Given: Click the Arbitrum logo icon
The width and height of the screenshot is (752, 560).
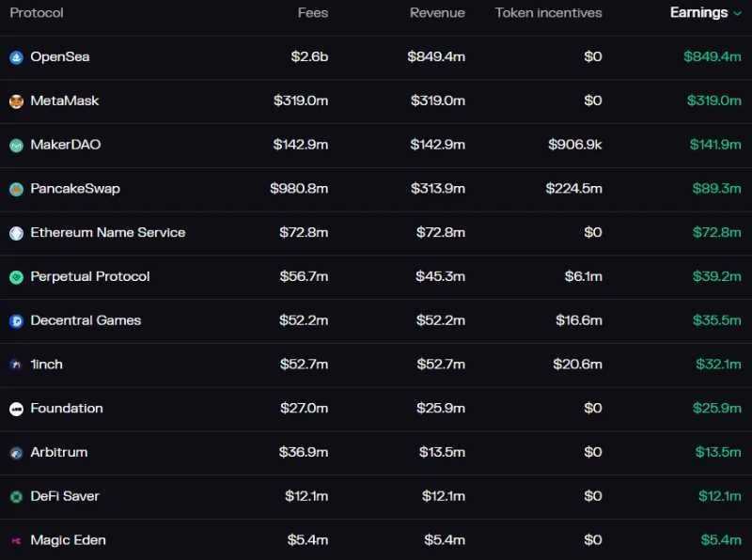Looking at the screenshot, I should click(x=16, y=453).
